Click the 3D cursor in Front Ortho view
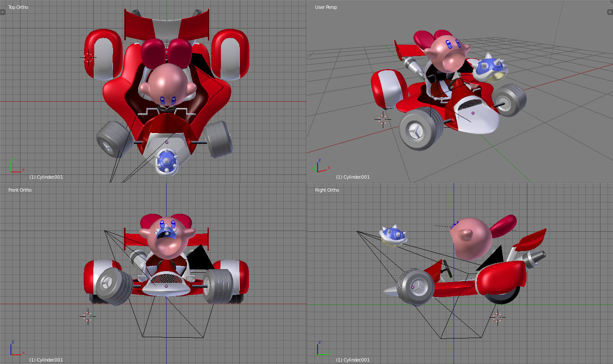The image size is (613, 364). coord(87,317)
